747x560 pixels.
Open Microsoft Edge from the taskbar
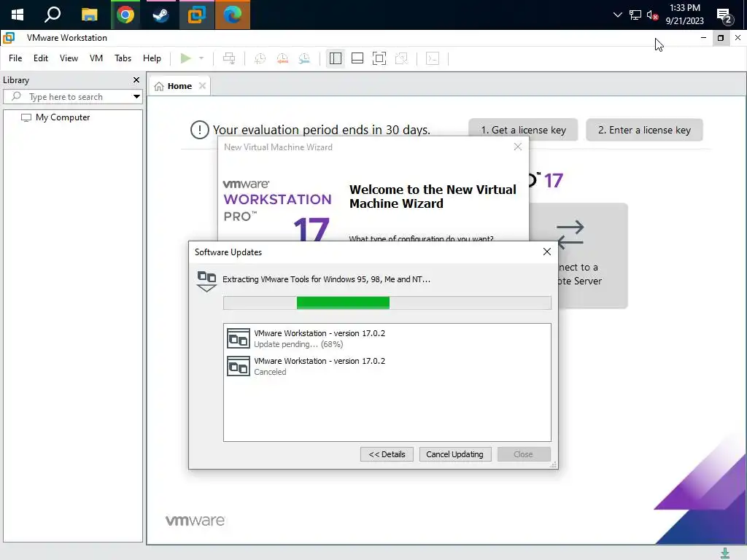(x=233, y=15)
